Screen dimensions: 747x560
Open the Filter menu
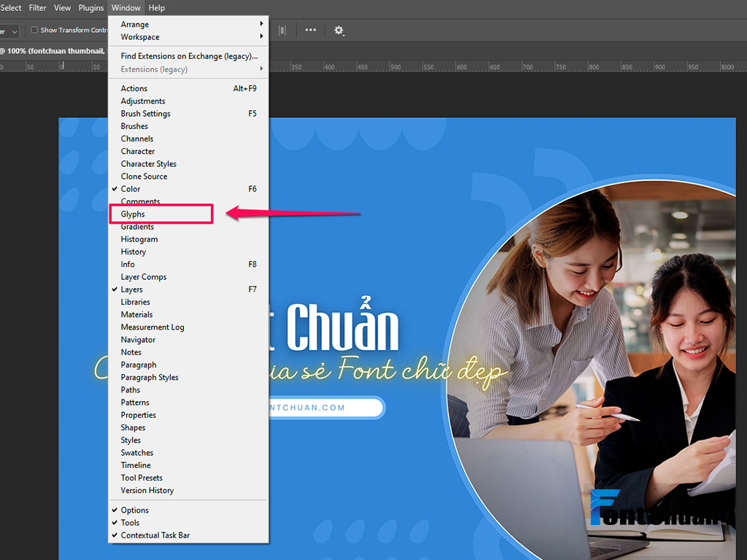(38, 8)
